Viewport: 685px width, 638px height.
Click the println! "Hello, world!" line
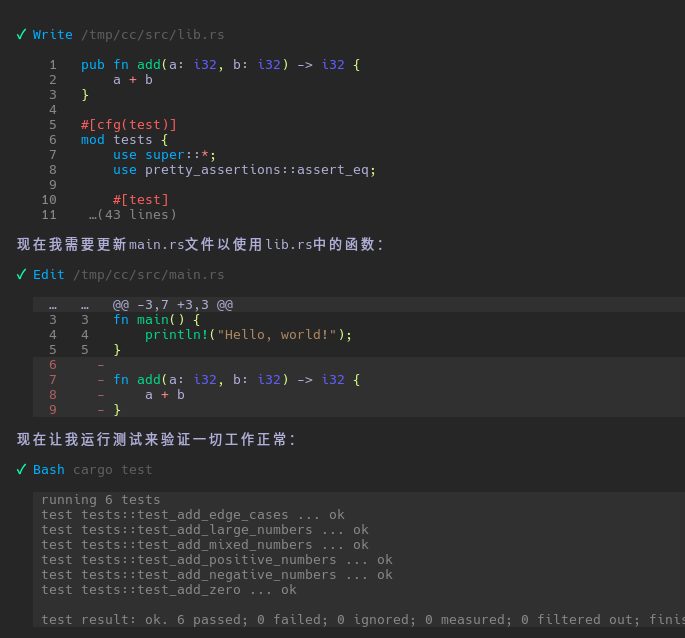point(249,335)
